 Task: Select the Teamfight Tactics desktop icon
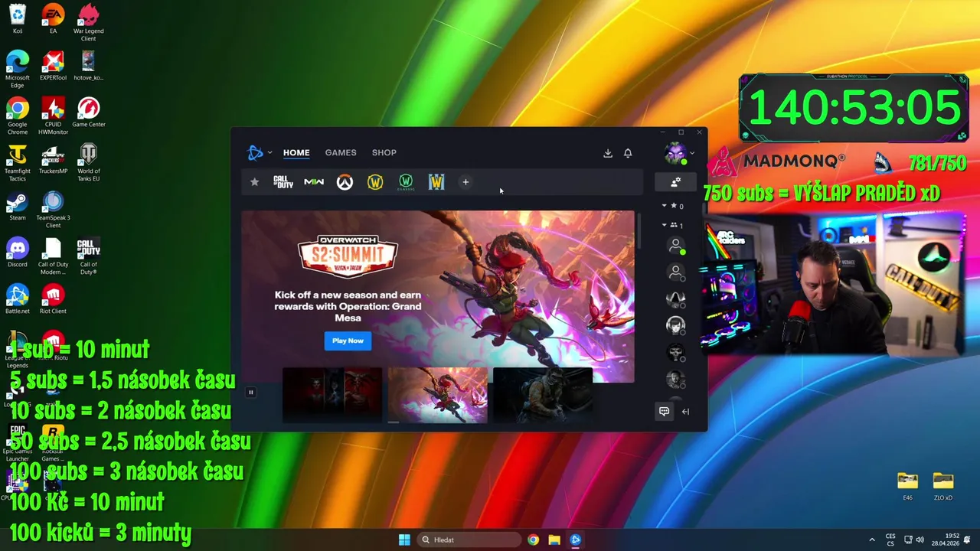(18, 164)
